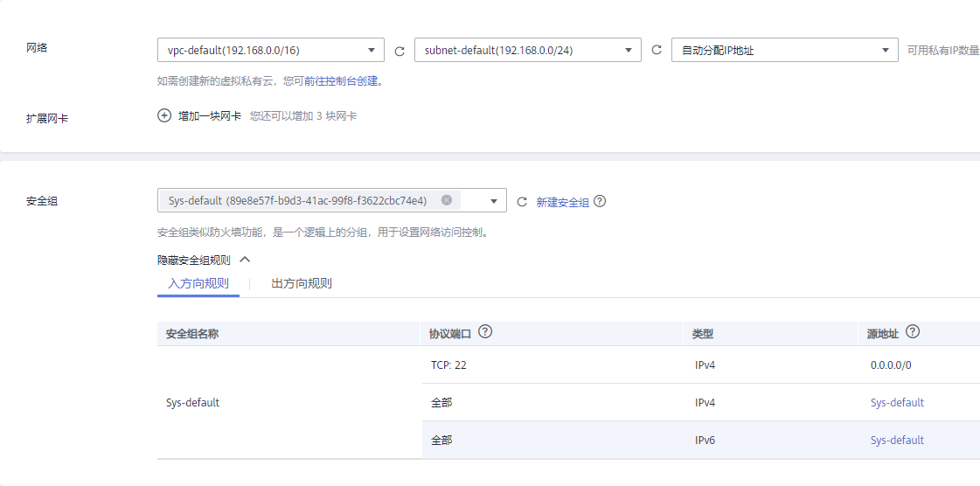980x486 pixels.
Task: Click the 网络 field label
Action: (36, 48)
